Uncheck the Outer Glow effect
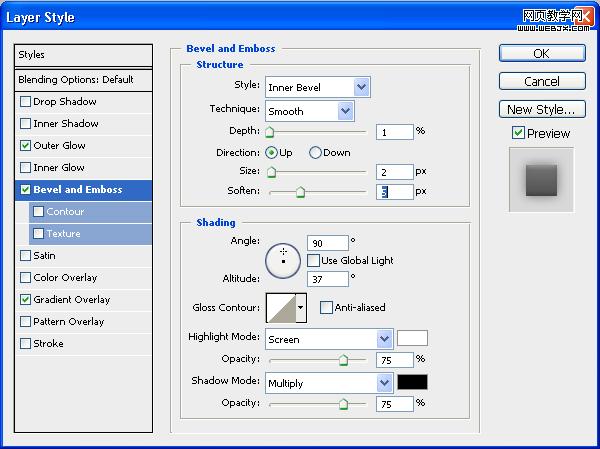Screen dimensions: 600x449 coord(25,145)
